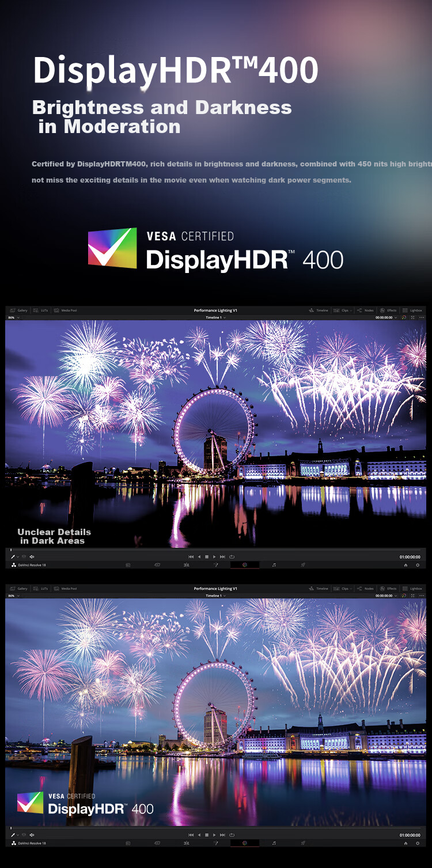Screen dimensions: 432x868
Task: Open Fusion page tab in top Resolve window
Action: [215, 565]
